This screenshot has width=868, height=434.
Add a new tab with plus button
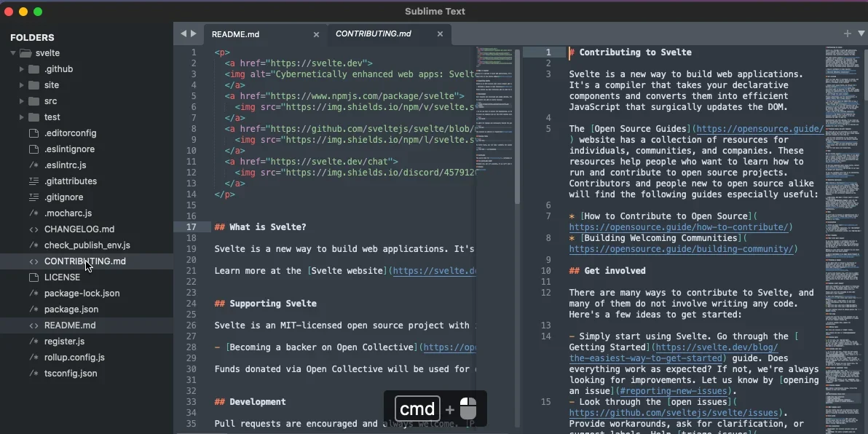coord(847,33)
